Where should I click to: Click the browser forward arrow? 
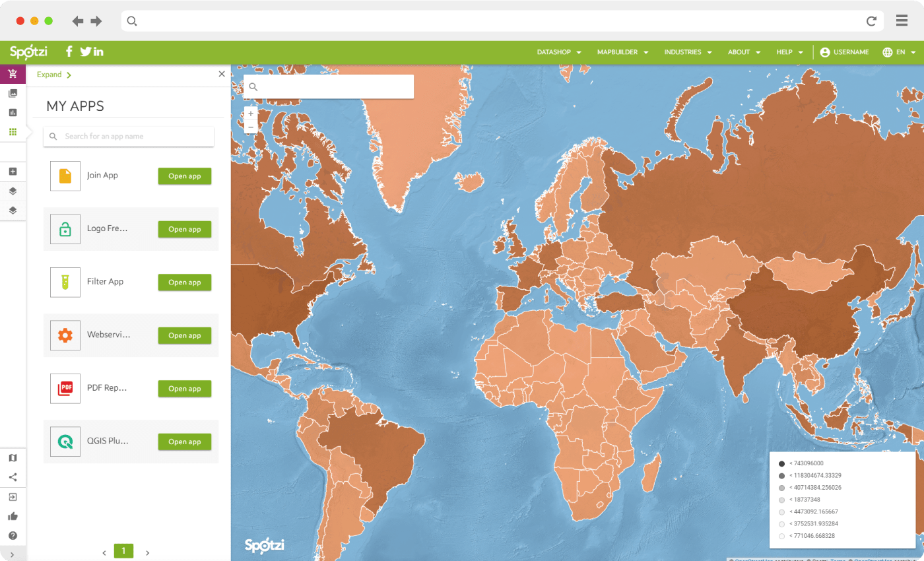[x=96, y=21]
